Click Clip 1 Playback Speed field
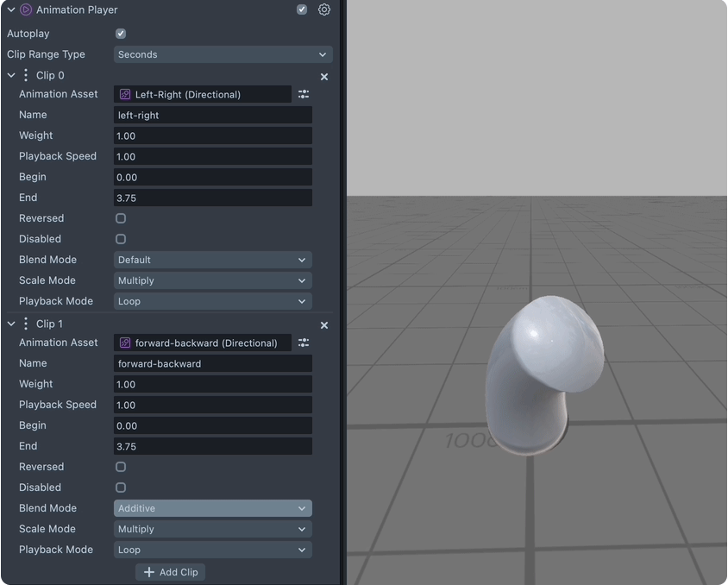The height and width of the screenshot is (585, 728). pos(212,405)
